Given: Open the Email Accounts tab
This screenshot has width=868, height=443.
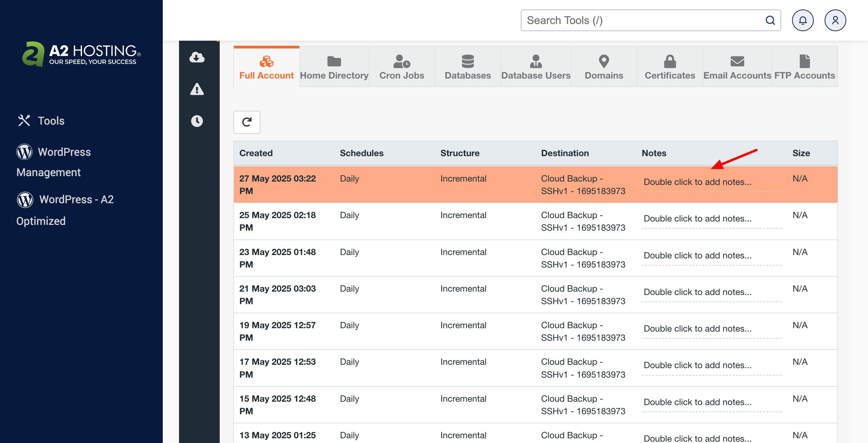Looking at the screenshot, I should (x=737, y=67).
